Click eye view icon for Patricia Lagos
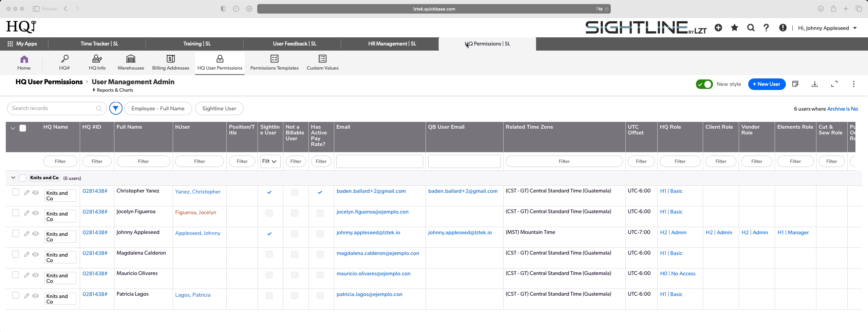868x332 pixels. (x=35, y=296)
